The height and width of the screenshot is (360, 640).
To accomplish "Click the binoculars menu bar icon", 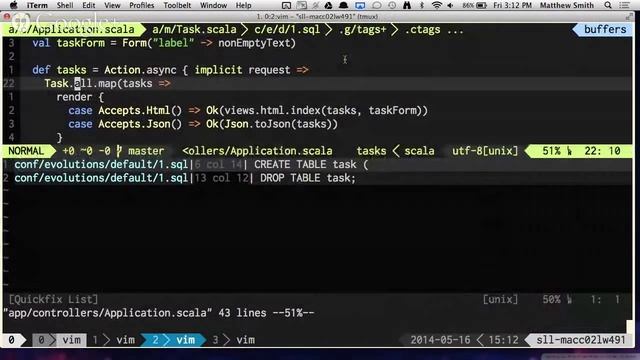I will 407,5.
